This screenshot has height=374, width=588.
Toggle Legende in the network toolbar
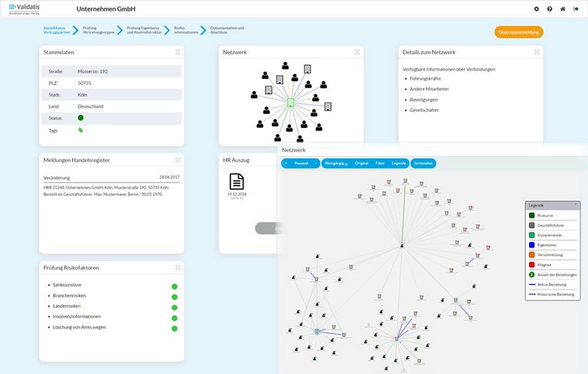[x=399, y=163]
